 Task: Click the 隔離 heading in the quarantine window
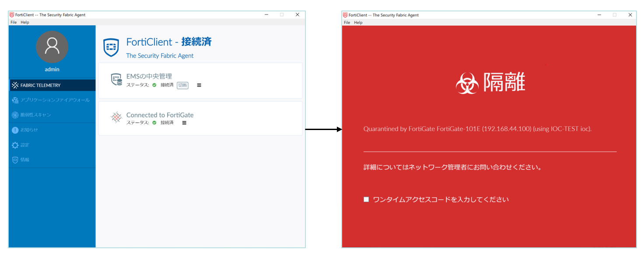tap(504, 82)
